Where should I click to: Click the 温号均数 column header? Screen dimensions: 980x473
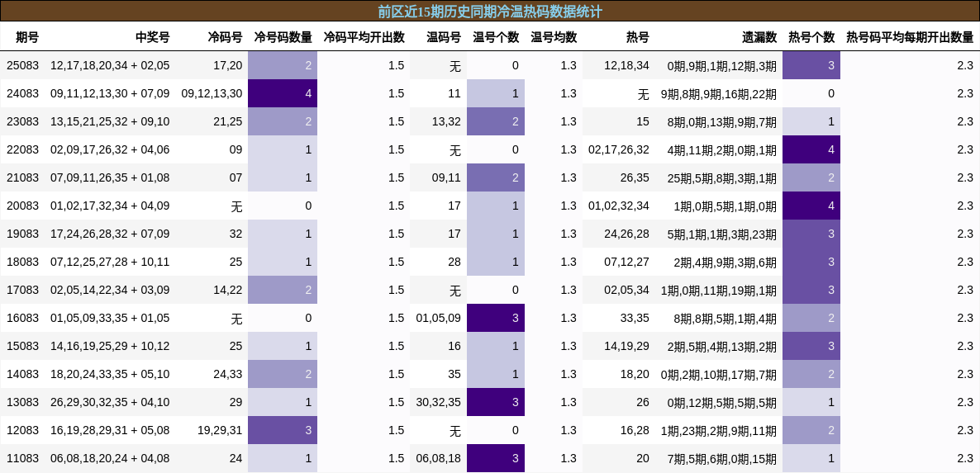554,37
